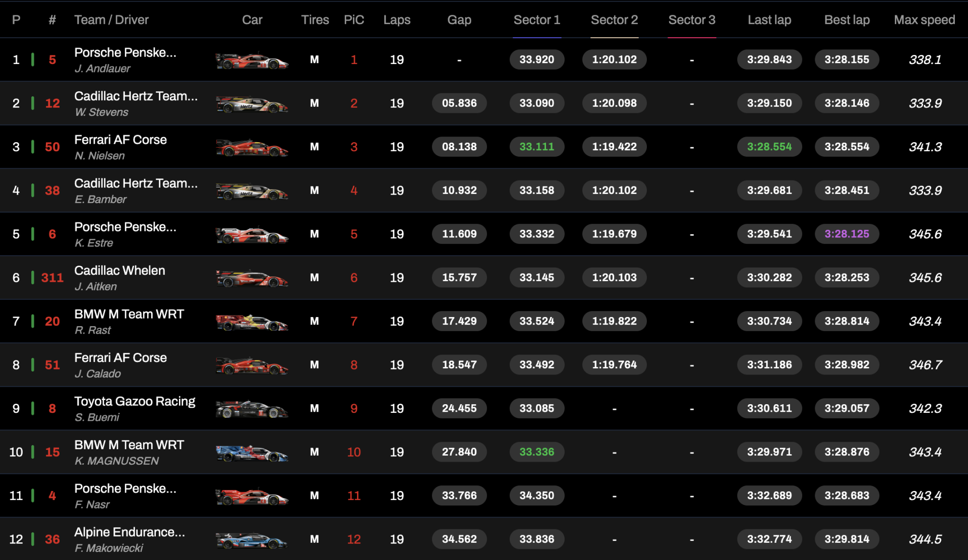Click the green 3:28.554 last lap badge
Screen dimensions: 968x560
pos(769,147)
